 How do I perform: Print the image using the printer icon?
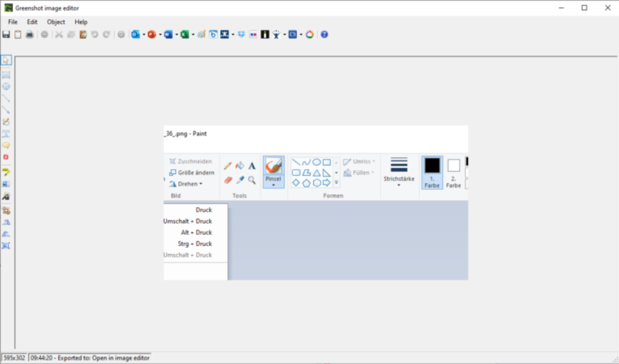click(30, 35)
